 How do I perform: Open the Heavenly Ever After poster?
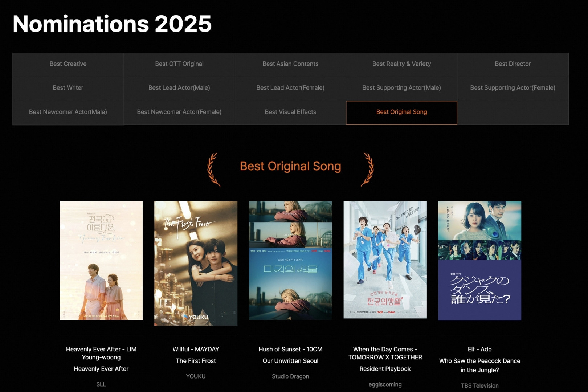[x=101, y=261]
